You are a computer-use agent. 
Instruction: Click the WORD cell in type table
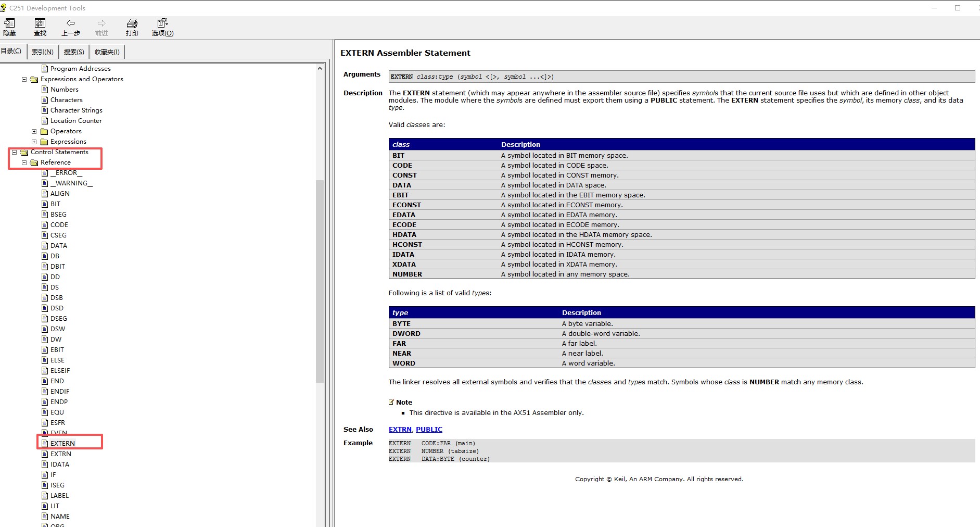pyautogui.click(x=404, y=363)
